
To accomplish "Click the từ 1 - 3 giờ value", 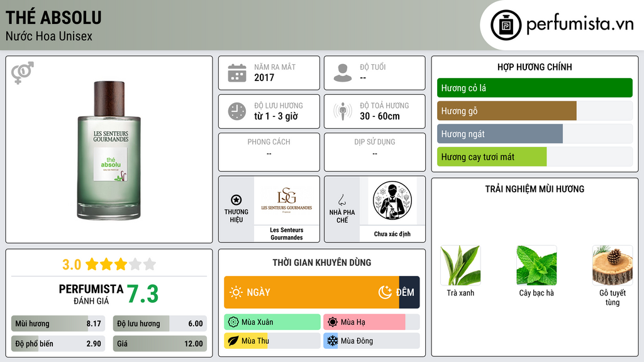I will (276, 116).
